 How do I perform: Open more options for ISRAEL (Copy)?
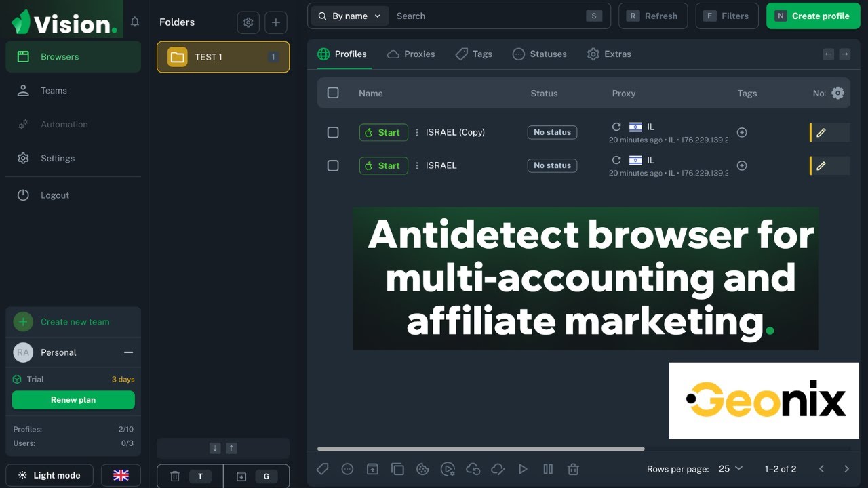(417, 133)
